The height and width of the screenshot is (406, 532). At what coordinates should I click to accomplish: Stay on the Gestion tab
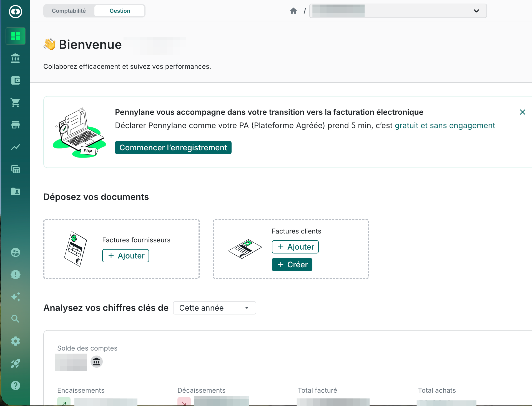[120, 11]
